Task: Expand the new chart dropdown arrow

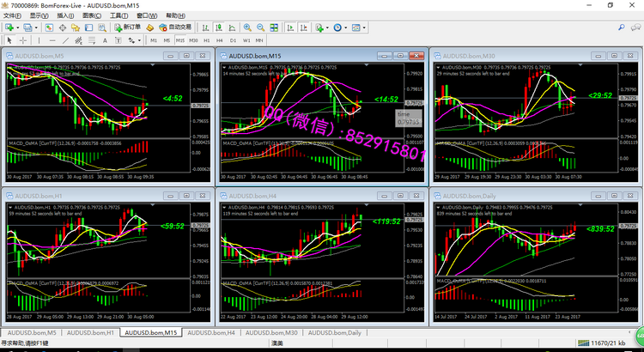Action: click(18, 27)
